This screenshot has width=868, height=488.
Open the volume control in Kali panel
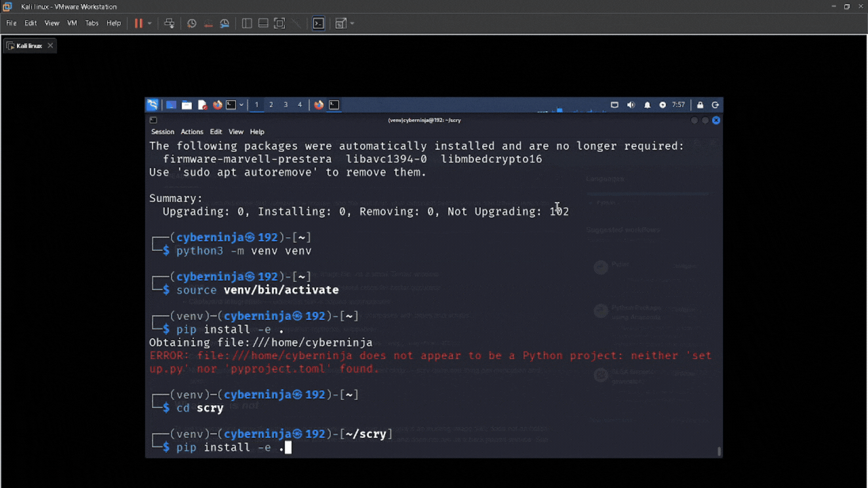(x=631, y=105)
